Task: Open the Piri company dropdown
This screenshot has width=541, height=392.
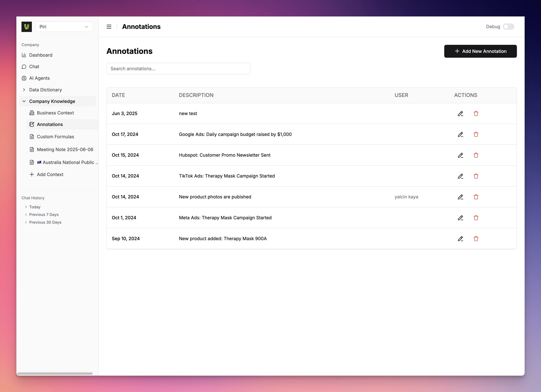Action: [x=64, y=27]
